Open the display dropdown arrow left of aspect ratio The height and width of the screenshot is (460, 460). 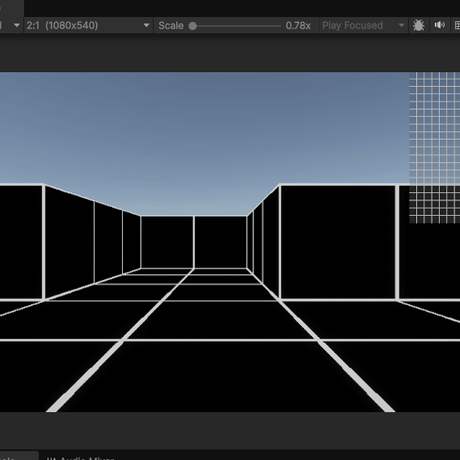[x=16, y=25]
